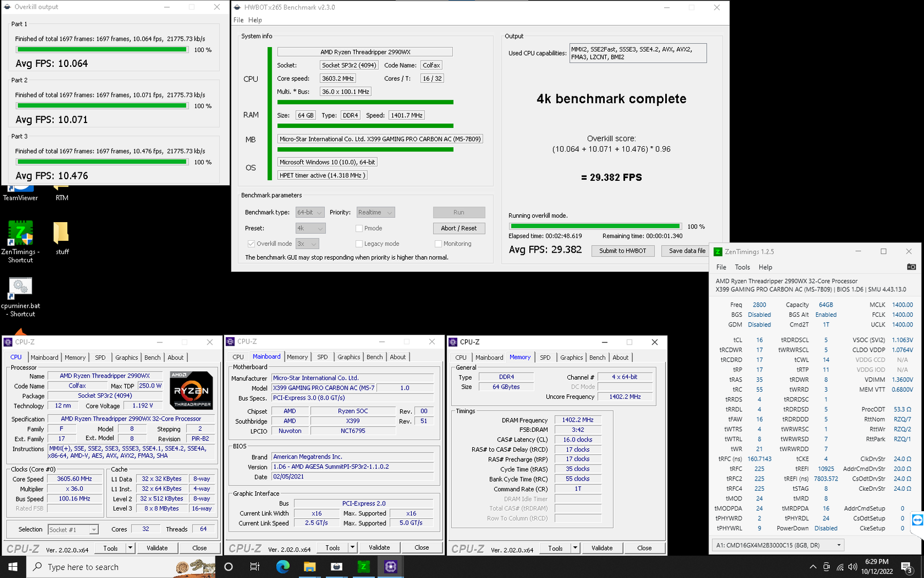Open the Benchmark type 64-bit dropdown
Screen dimensions: 924x578
click(x=310, y=212)
